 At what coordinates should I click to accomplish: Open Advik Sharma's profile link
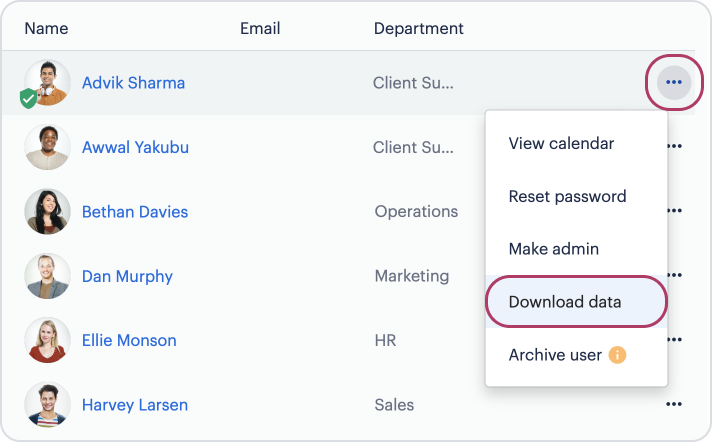tap(133, 83)
